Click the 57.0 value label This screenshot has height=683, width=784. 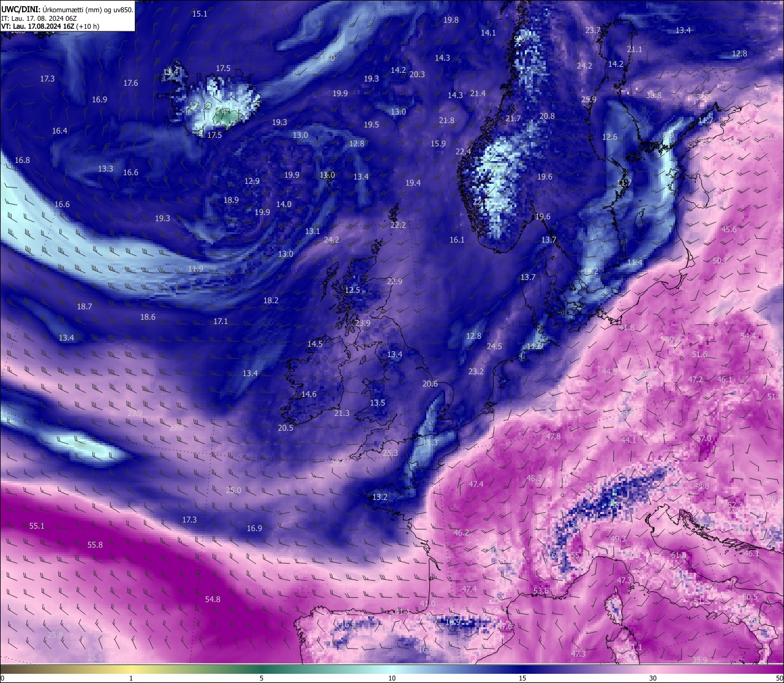coord(704,438)
